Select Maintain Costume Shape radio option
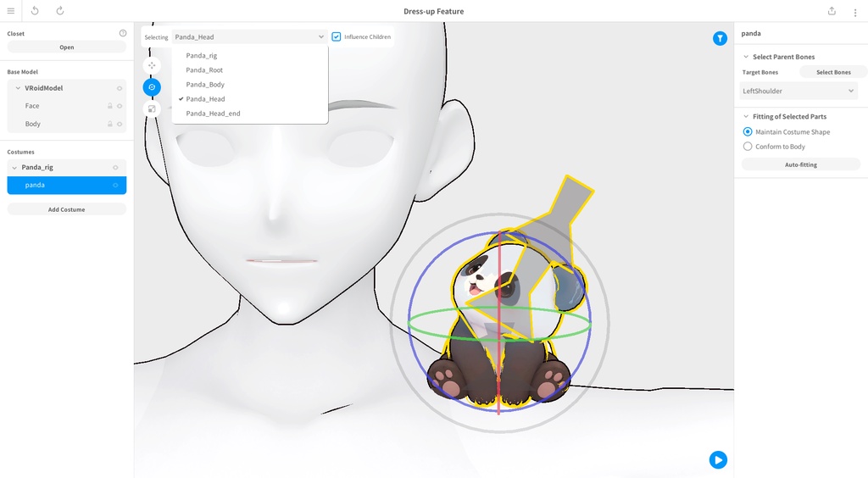The image size is (868, 478). [x=748, y=131]
